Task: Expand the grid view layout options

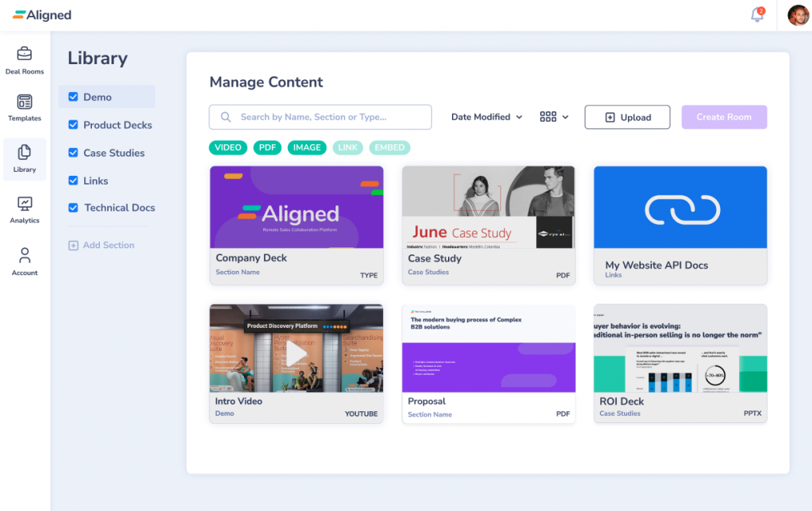Action: 553,116
